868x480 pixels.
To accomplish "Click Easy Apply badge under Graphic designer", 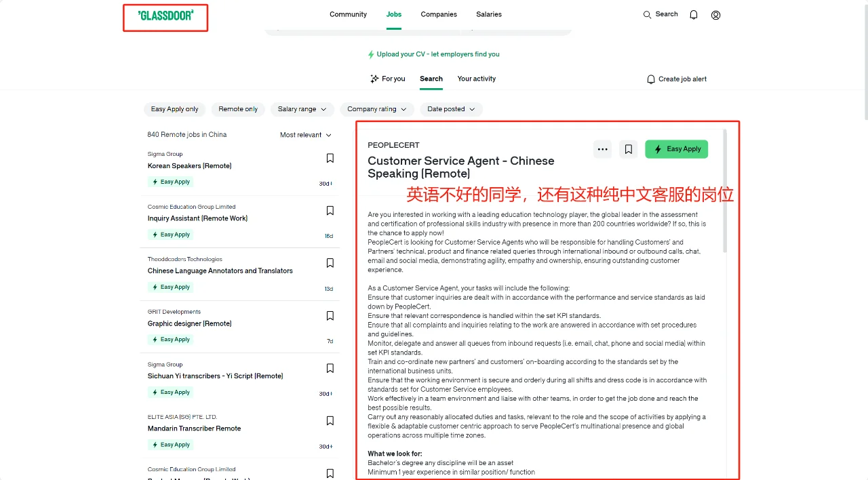I will 171,340.
